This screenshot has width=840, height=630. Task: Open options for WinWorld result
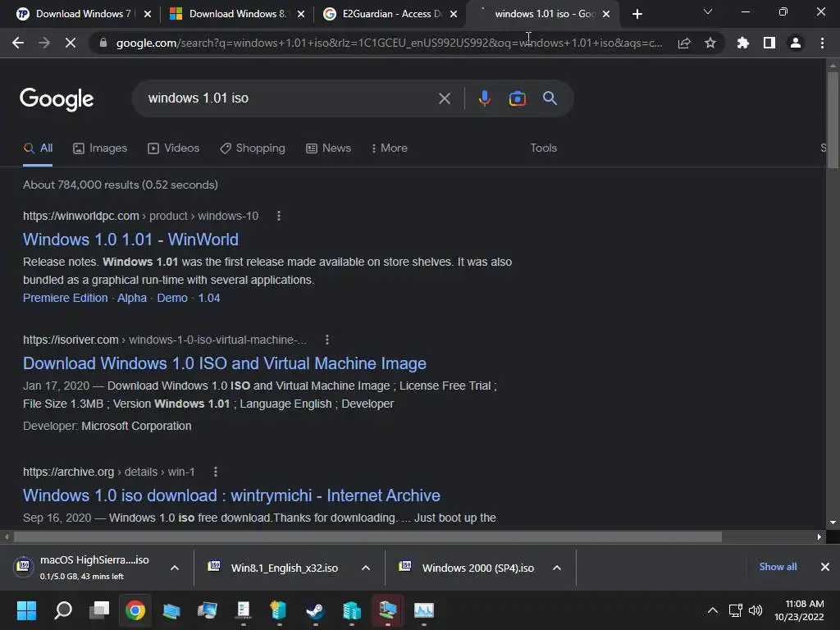[x=279, y=216]
